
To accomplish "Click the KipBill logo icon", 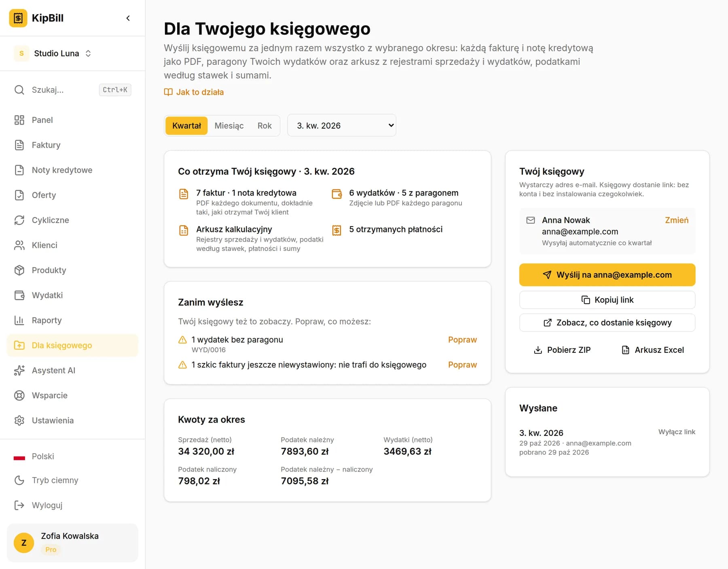I will click(18, 18).
